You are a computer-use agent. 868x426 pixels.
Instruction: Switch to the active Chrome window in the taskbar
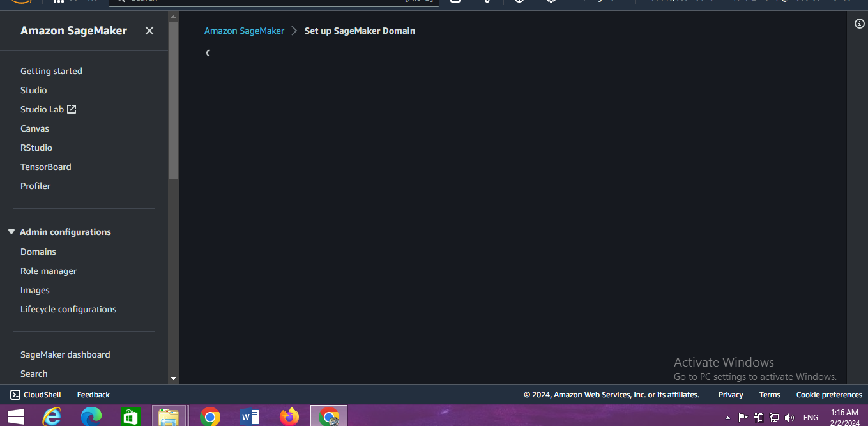(x=329, y=416)
